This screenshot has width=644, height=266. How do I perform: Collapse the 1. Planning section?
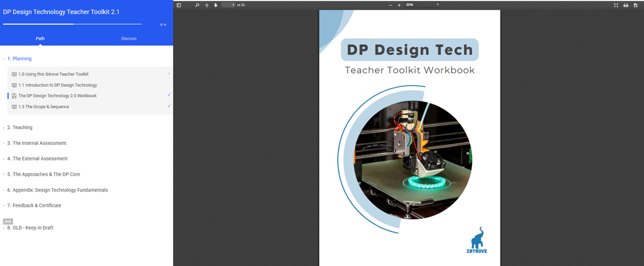tap(19, 59)
